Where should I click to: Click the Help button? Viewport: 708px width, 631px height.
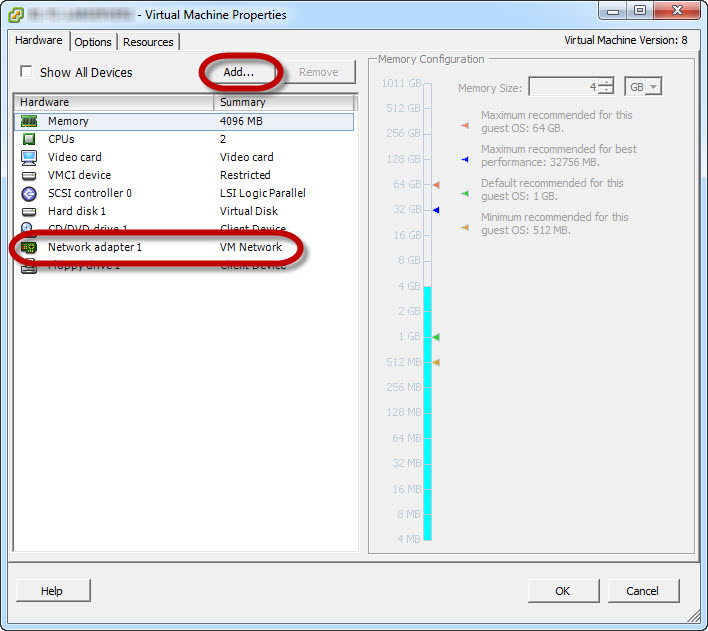pos(53,591)
